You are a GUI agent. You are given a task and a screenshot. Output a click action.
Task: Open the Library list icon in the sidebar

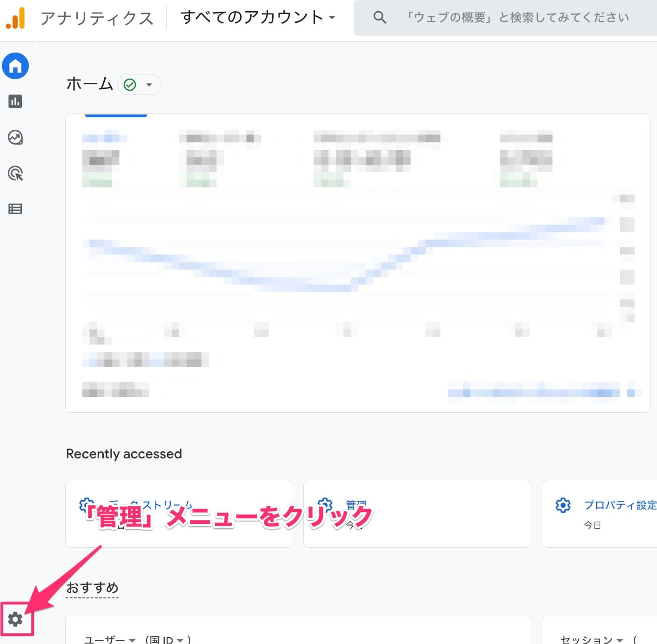coord(15,209)
